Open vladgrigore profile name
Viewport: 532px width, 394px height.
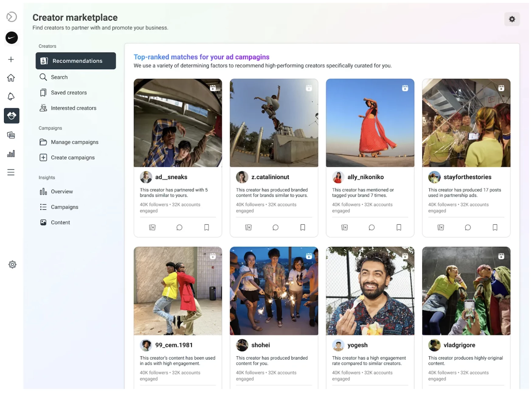459,345
